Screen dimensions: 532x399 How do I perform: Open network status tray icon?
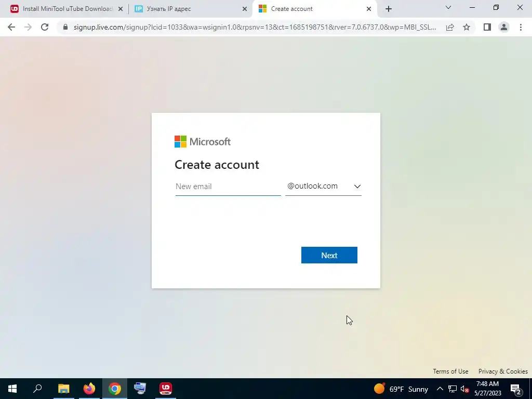pyautogui.click(x=453, y=389)
